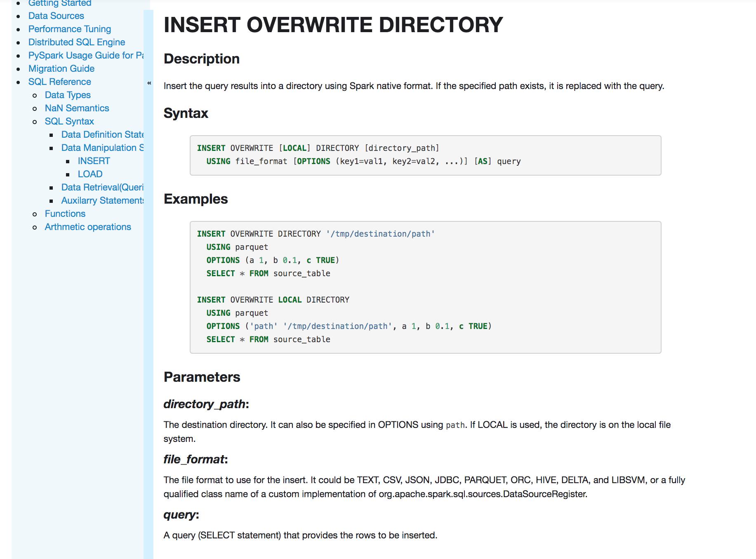Collapse the sidebar with the « toggle
756x559 pixels.
pos(149,83)
